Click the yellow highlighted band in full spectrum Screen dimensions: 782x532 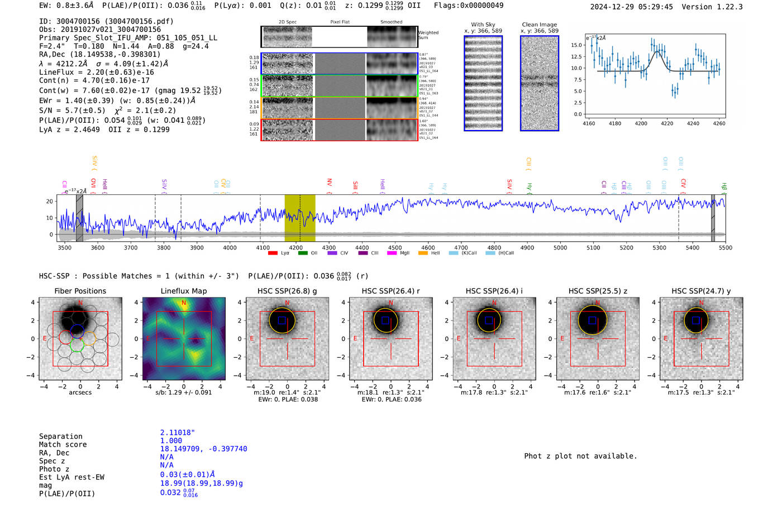pos(300,218)
